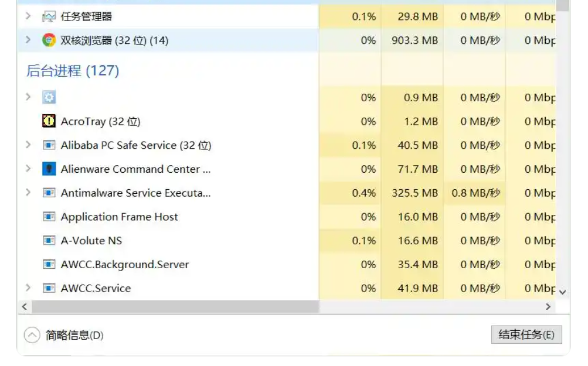
Task: Collapse to 简略信息 view using the arrow
Action: (x=32, y=335)
